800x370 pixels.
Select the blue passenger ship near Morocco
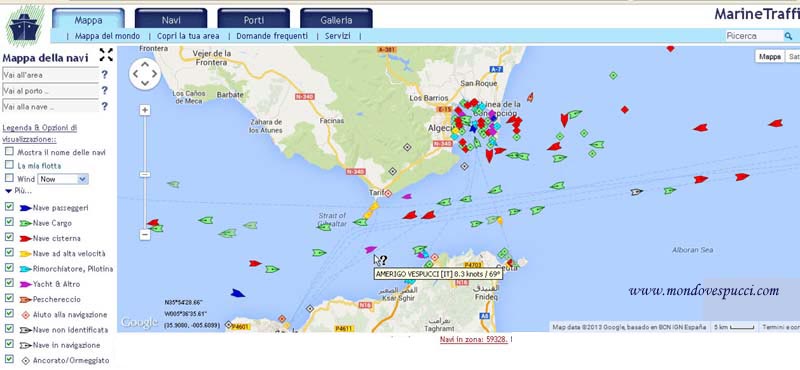[237, 293]
